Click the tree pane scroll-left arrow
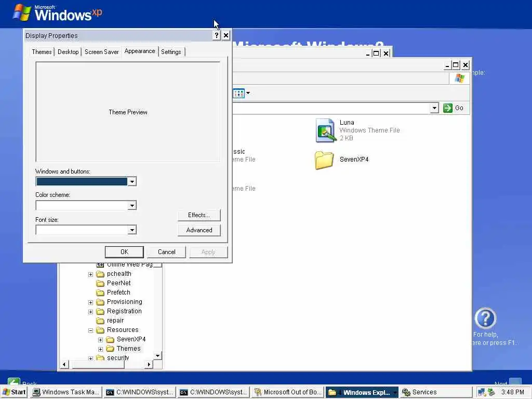 (64, 364)
